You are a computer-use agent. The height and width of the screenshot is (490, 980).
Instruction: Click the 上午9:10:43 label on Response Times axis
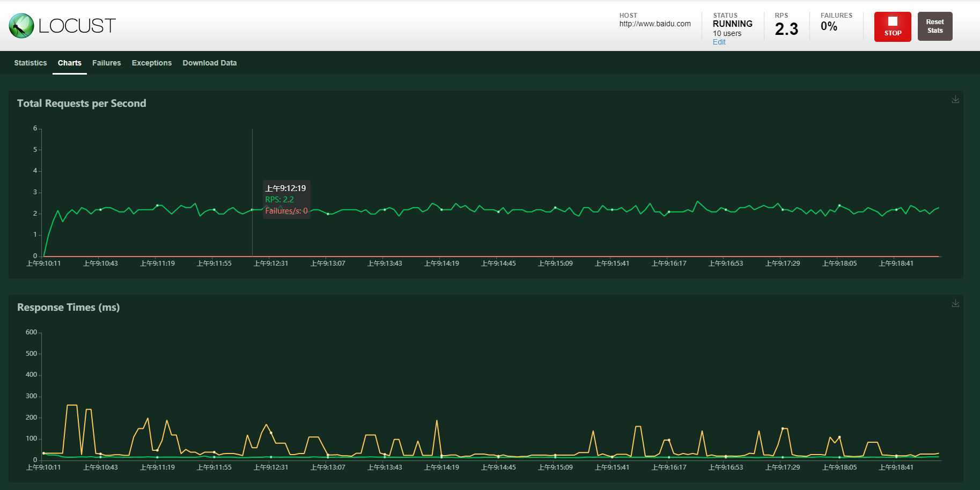100,467
